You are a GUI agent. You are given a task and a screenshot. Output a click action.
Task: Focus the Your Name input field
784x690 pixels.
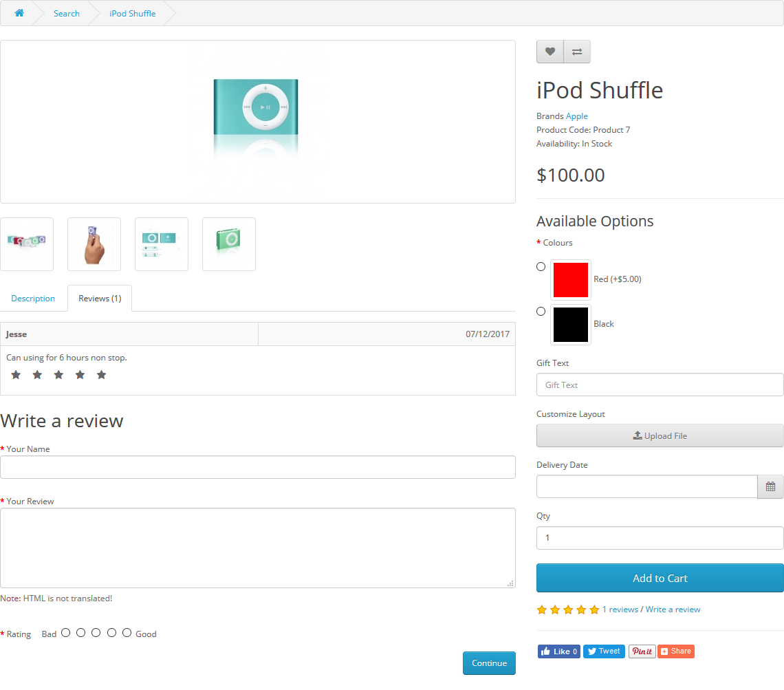tap(257, 467)
